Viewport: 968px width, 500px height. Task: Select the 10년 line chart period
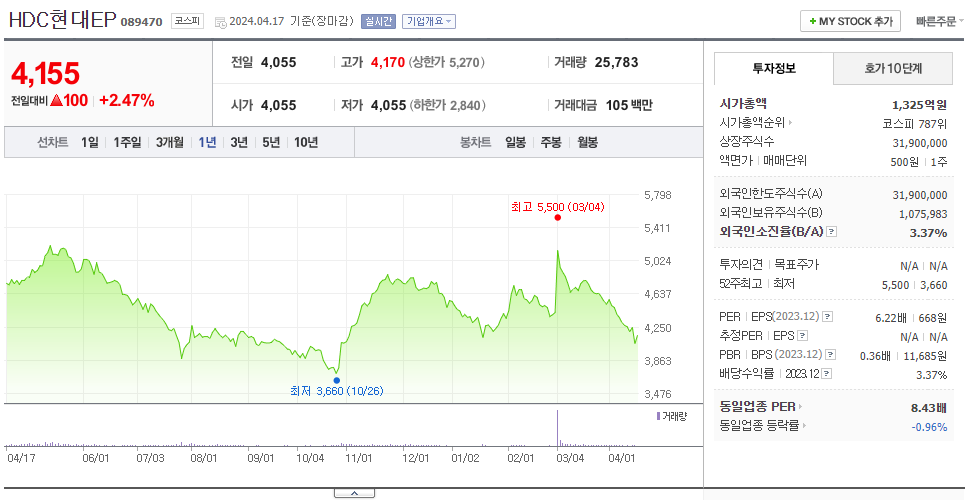click(x=306, y=143)
